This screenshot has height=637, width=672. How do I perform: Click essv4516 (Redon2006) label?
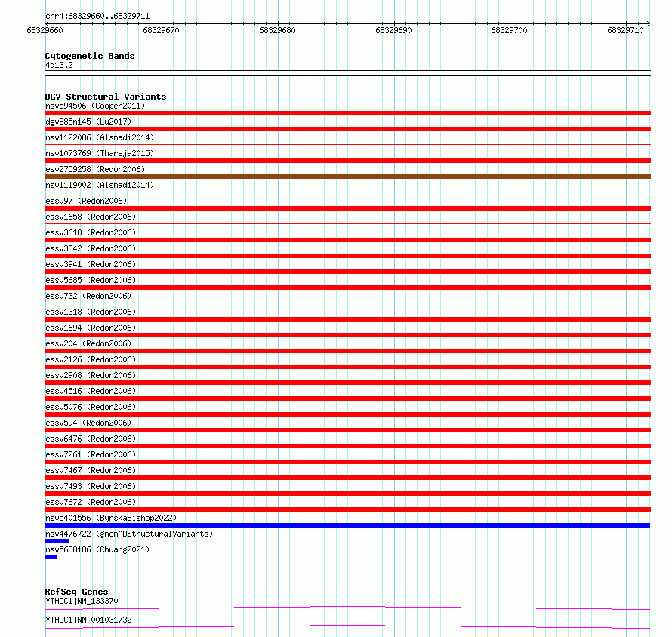(91, 391)
